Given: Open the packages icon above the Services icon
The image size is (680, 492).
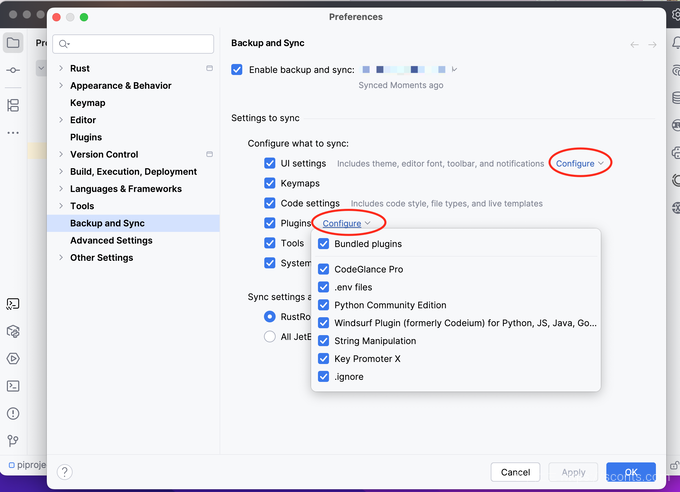Looking at the screenshot, I should coord(13,331).
